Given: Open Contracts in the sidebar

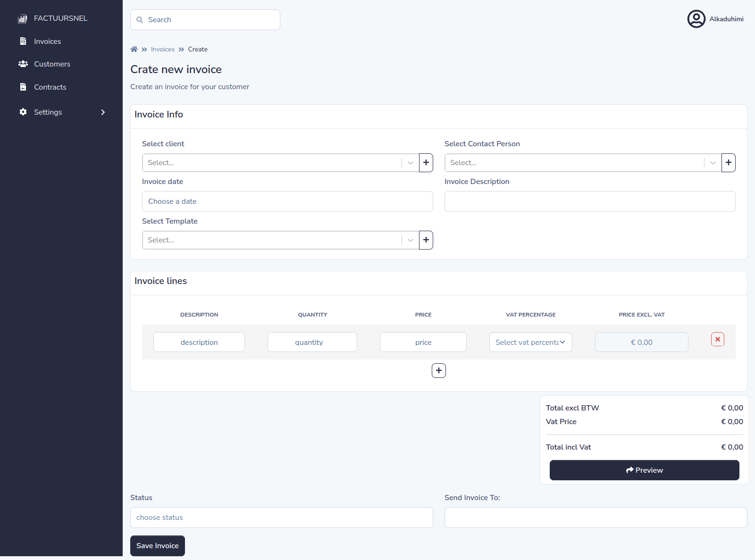Looking at the screenshot, I should point(50,87).
